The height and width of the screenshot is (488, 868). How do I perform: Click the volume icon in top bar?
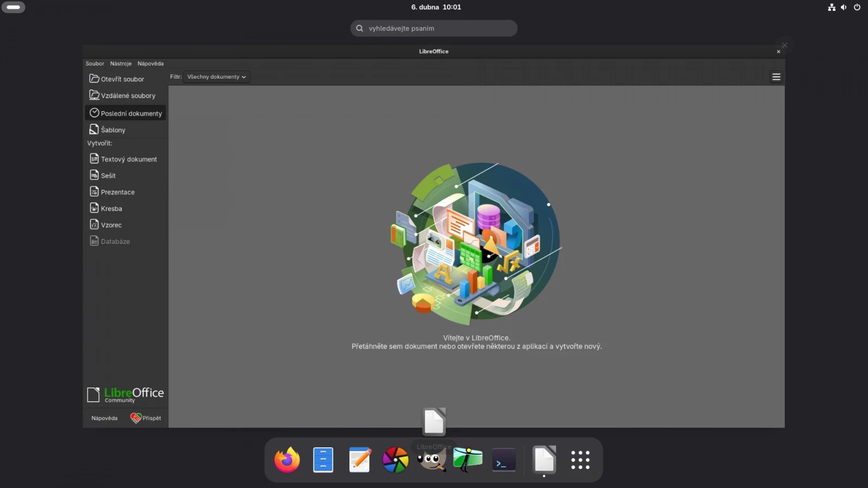click(x=844, y=7)
